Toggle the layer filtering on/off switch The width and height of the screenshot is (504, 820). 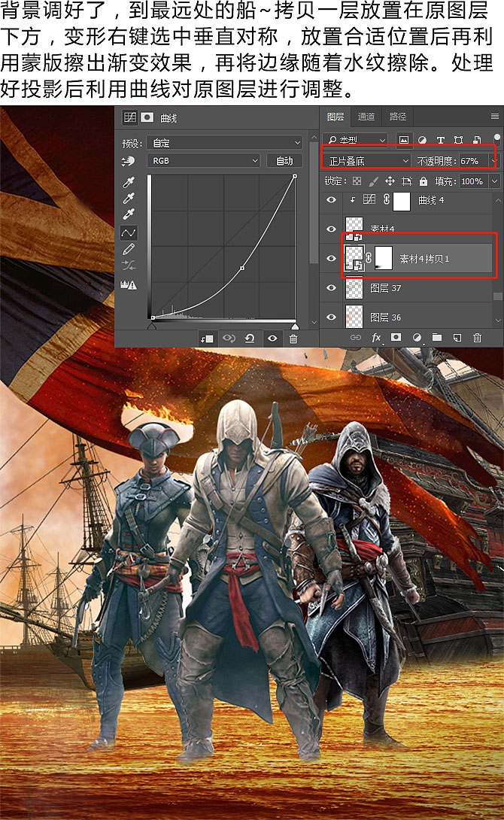pos(496,139)
